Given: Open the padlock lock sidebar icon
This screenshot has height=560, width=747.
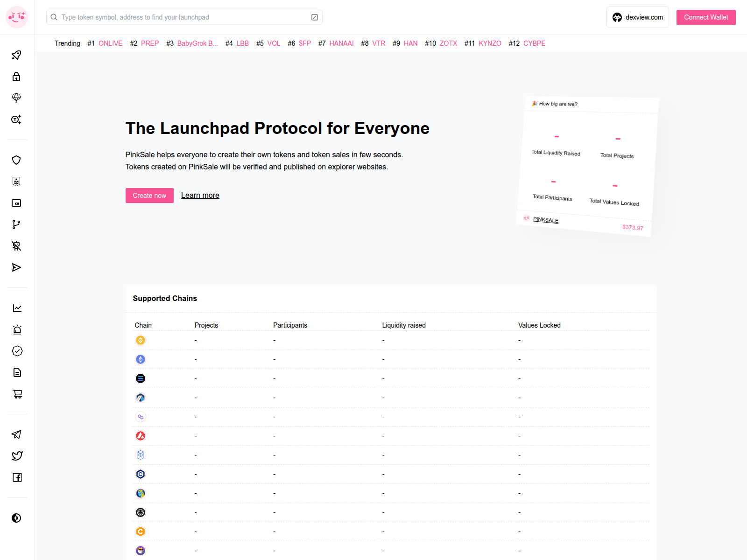Looking at the screenshot, I should point(16,77).
